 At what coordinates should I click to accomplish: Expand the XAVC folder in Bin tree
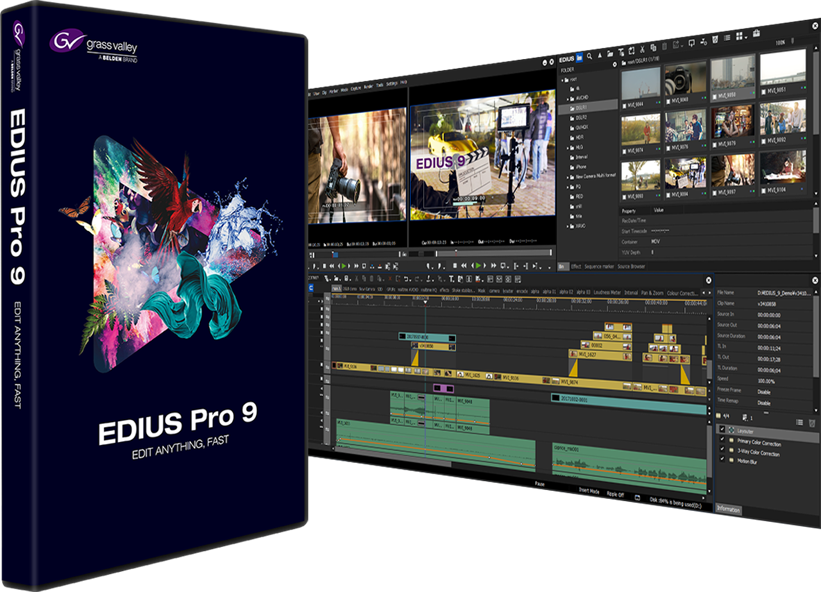click(x=568, y=227)
